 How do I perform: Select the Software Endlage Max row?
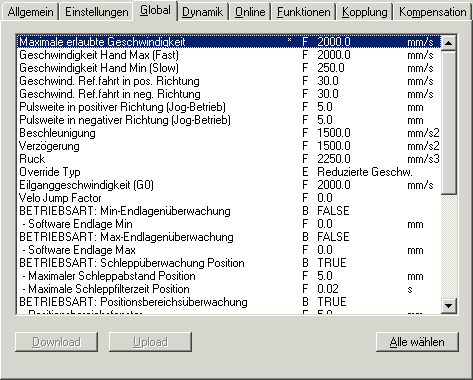(x=229, y=250)
